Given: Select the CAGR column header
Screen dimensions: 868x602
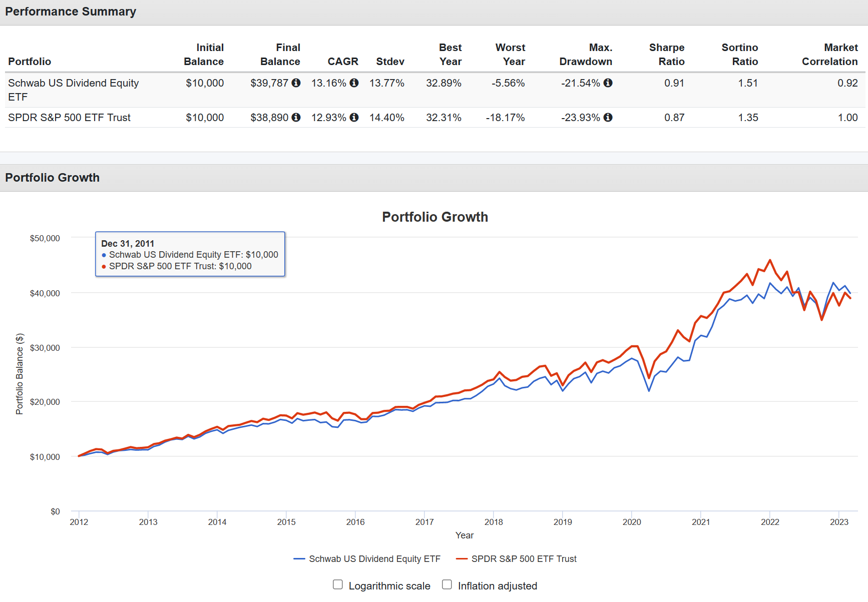Looking at the screenshot, I should (x=343, y=61).
